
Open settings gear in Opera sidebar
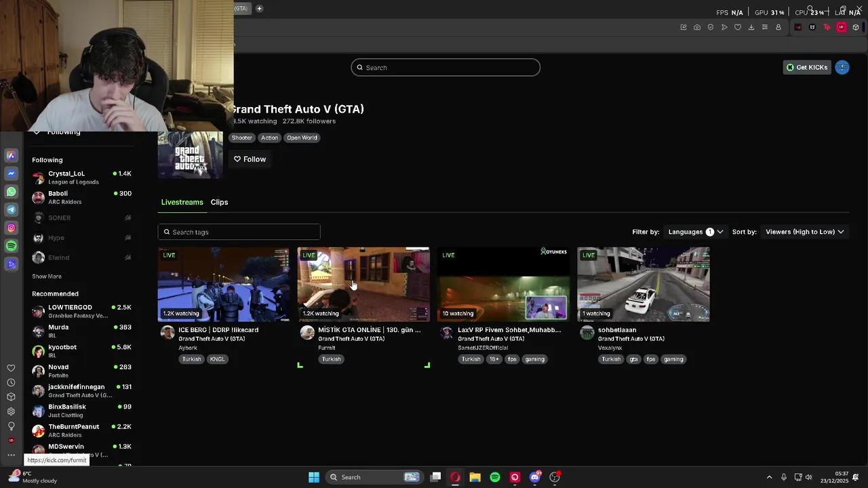tap(11, 411)
